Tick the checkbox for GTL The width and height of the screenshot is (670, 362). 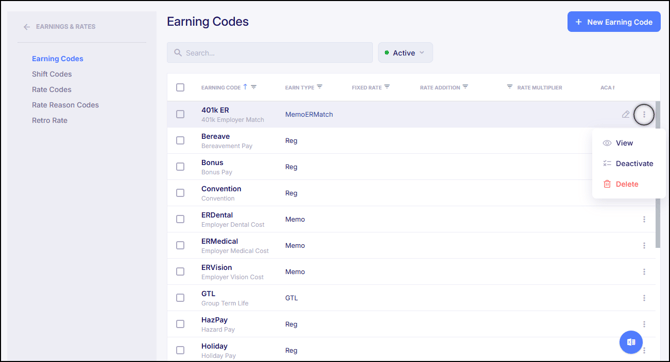pos(180,297)
